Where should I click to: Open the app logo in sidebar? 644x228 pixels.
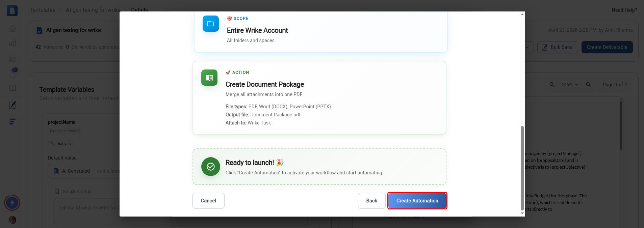point(12,11)
